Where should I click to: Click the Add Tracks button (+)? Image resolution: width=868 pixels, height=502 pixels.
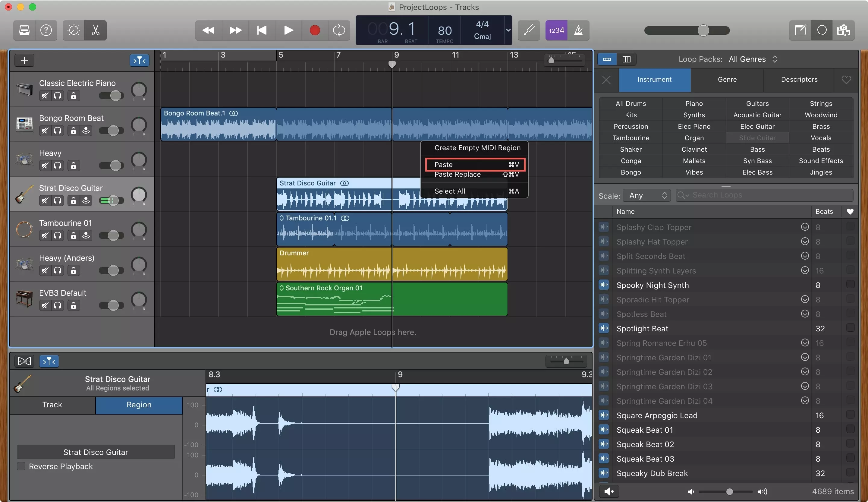click(x=24, y=60)
